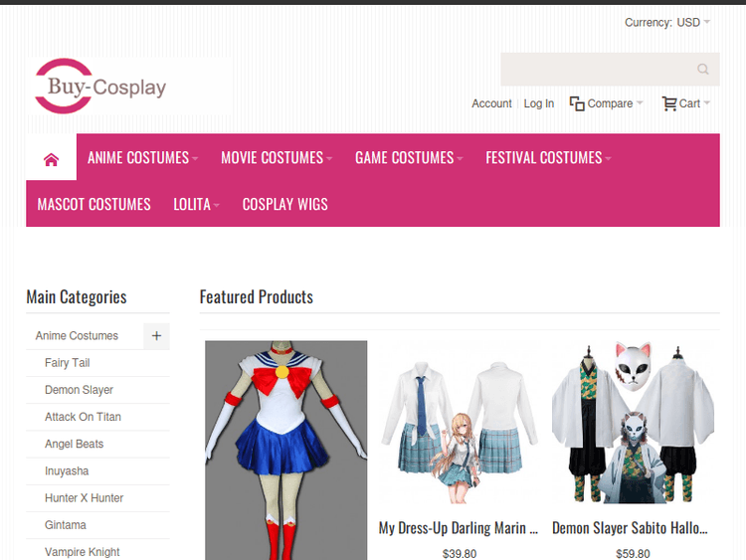Select Vampire Knight category
Screen dimensions: 746x560
[x=82, y=552]
